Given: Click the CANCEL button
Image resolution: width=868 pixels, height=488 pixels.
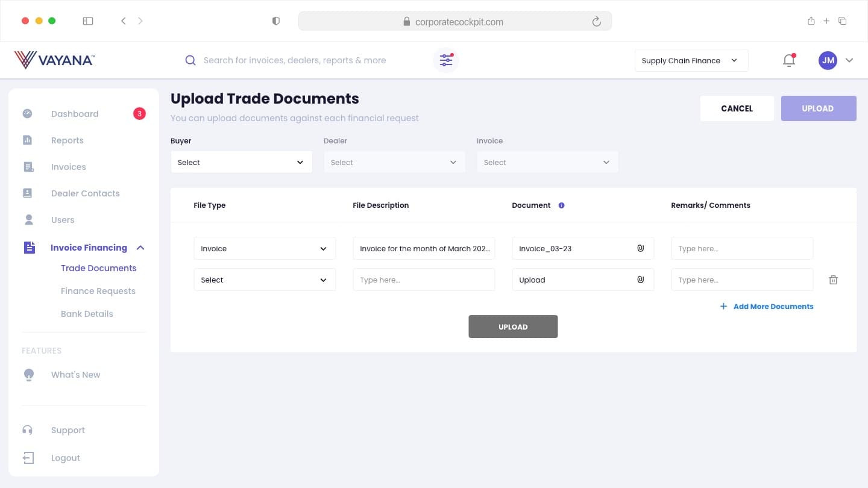Looking at the screenshot, I should click(737, 108).
